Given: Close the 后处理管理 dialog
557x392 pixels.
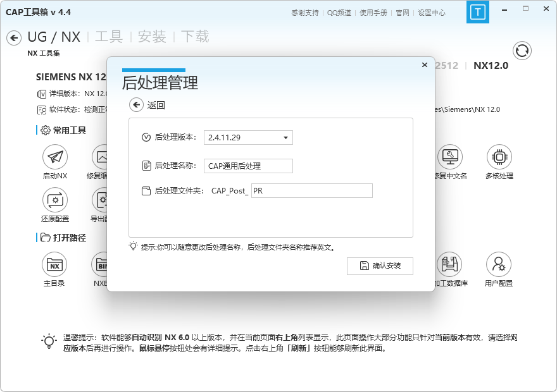Looking at the screenshot, I should click(x=425, y=64).
